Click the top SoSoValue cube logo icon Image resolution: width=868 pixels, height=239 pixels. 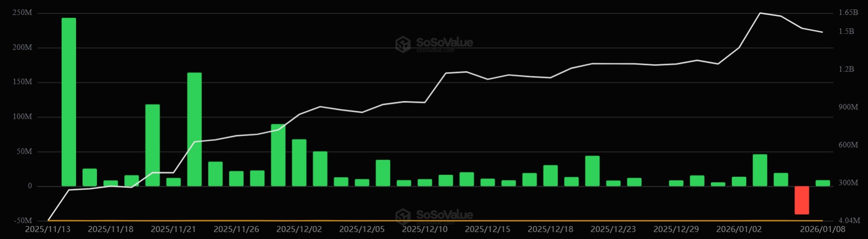(403, 44)
